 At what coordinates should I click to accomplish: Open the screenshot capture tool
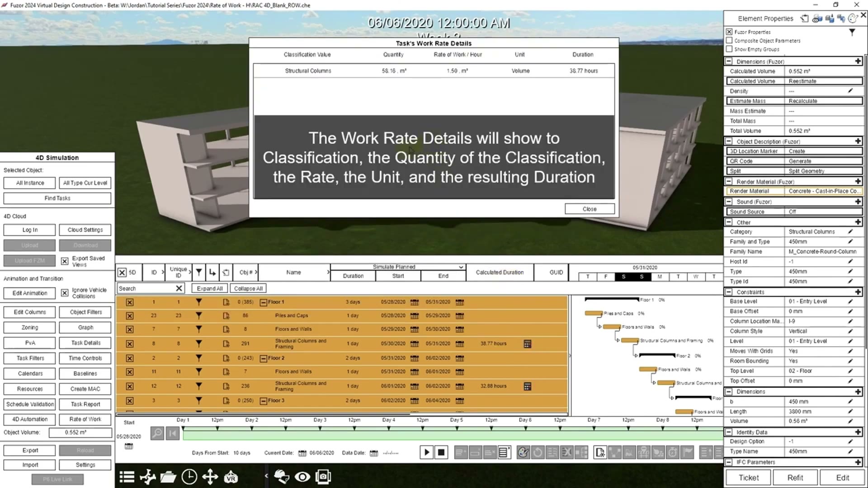click(323, 477)
